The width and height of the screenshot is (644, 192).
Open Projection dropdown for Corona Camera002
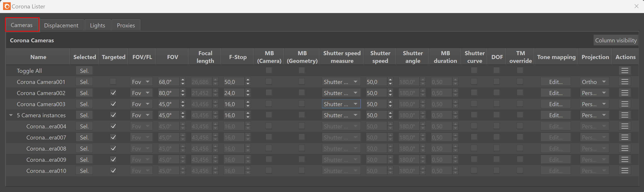coord(594,93)
